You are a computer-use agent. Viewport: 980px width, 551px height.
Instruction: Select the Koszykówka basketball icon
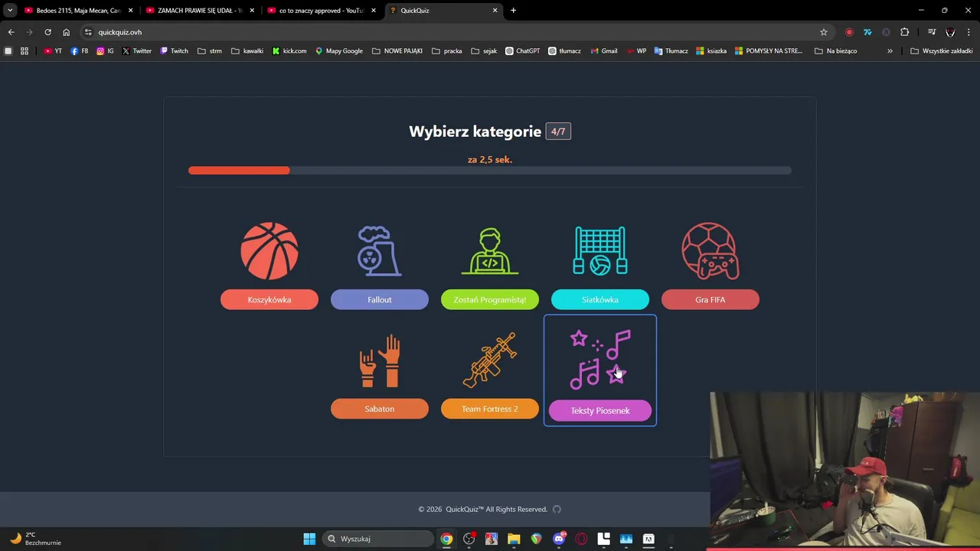269,251
